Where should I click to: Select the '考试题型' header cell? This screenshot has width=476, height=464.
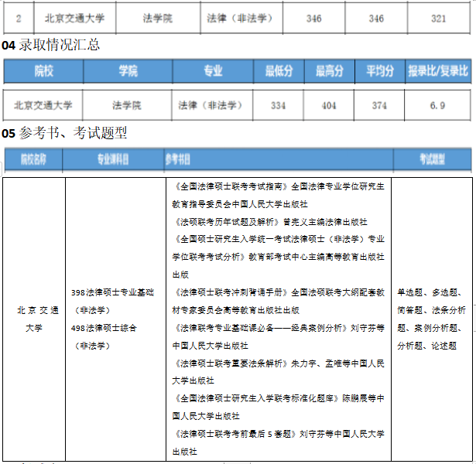[x=433, y=159]
